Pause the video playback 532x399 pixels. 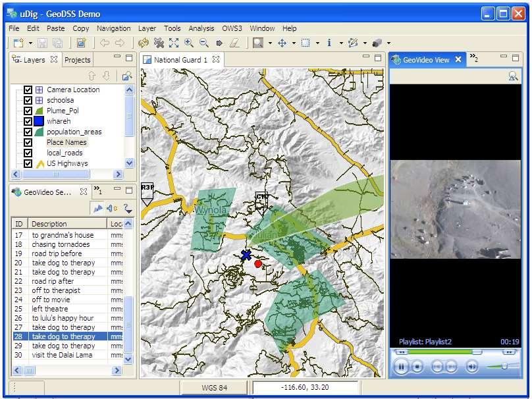coord(402,367)
